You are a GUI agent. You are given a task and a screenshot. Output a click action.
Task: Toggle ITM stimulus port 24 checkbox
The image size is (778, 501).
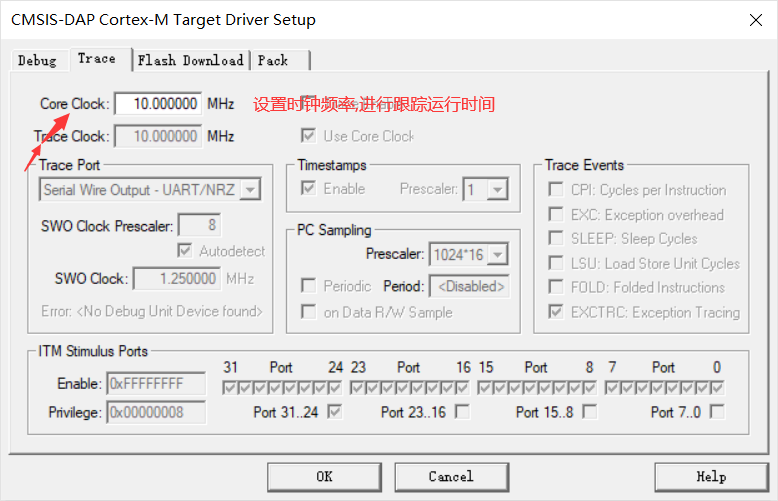(335, 388)
